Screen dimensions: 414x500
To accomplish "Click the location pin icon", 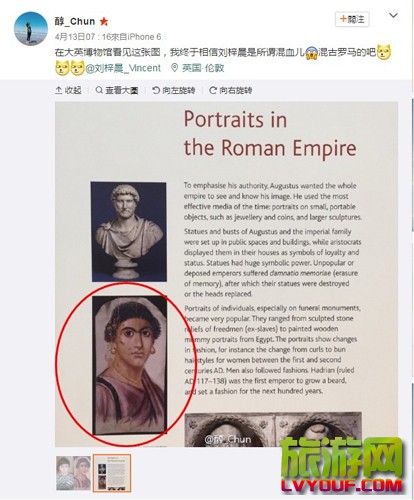I will click(x=174, y=68).
